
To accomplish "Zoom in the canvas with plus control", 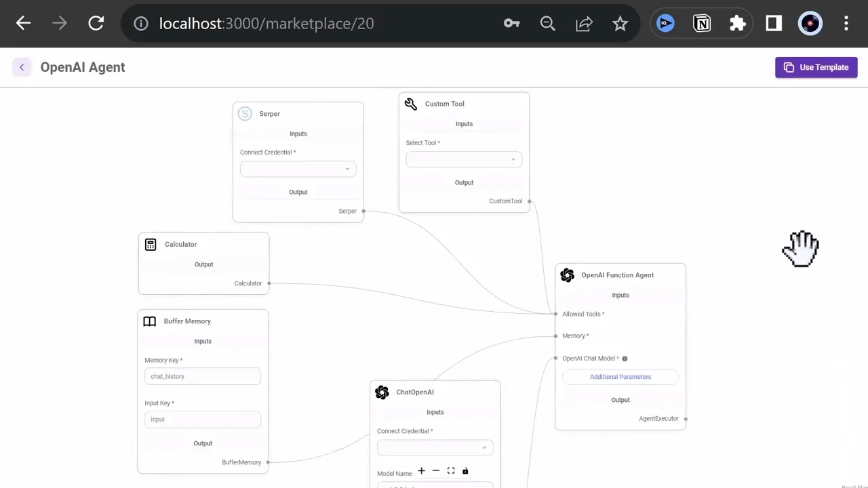I will 421,470.
